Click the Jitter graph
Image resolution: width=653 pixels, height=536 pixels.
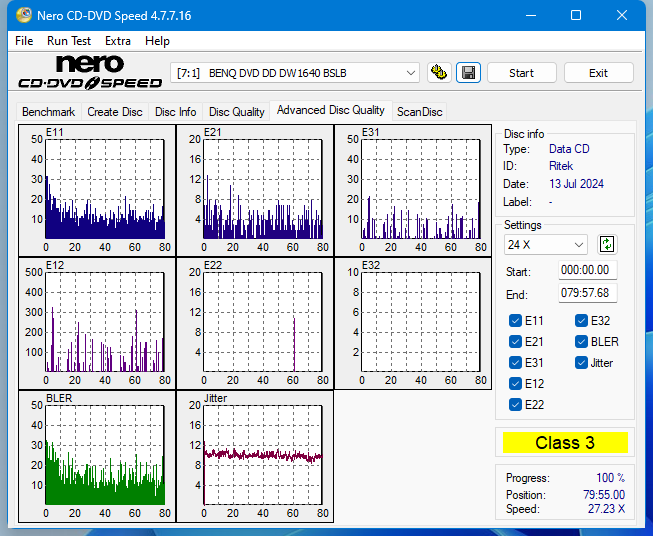click(255, 456)
